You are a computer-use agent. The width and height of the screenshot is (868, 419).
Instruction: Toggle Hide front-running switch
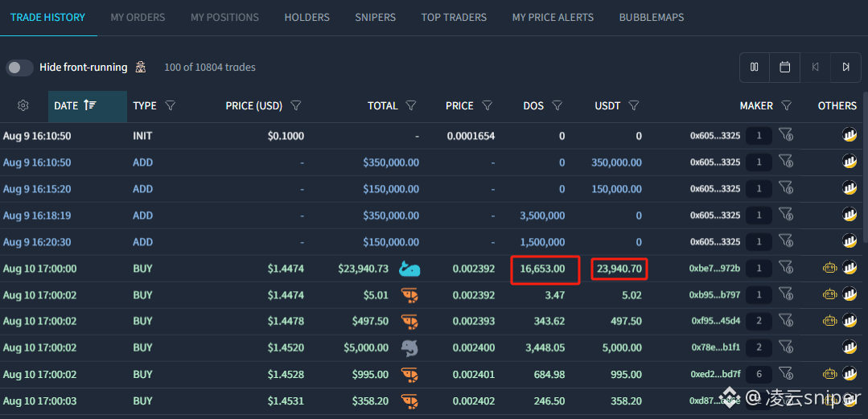[19, 68]
